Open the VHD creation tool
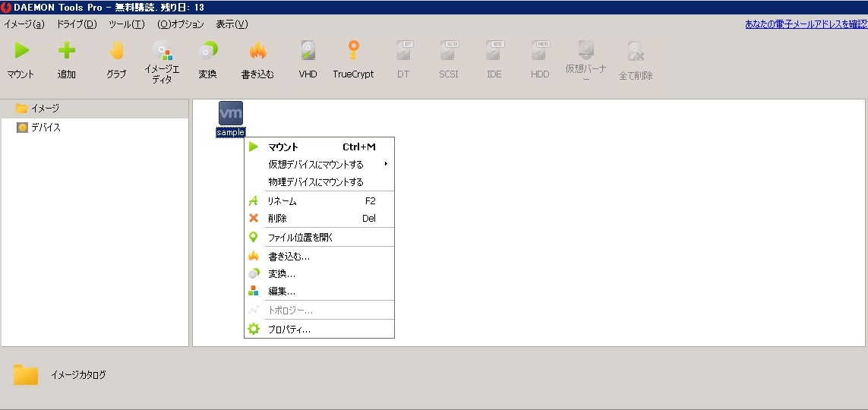This screenshot has height=410, width=868. [x=308, y=51]
